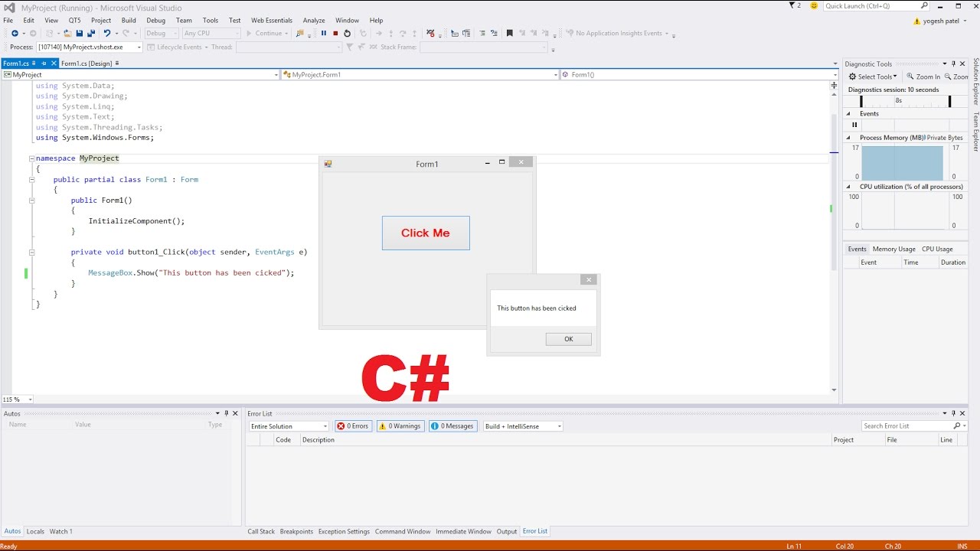Close the message box with its X
This screenshot has width=980, height=551.
[589, 280]
